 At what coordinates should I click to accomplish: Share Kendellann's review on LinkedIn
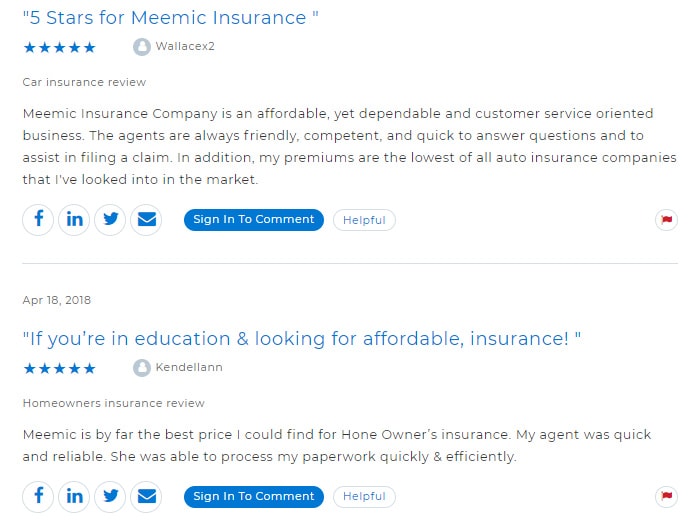[74, 497]
